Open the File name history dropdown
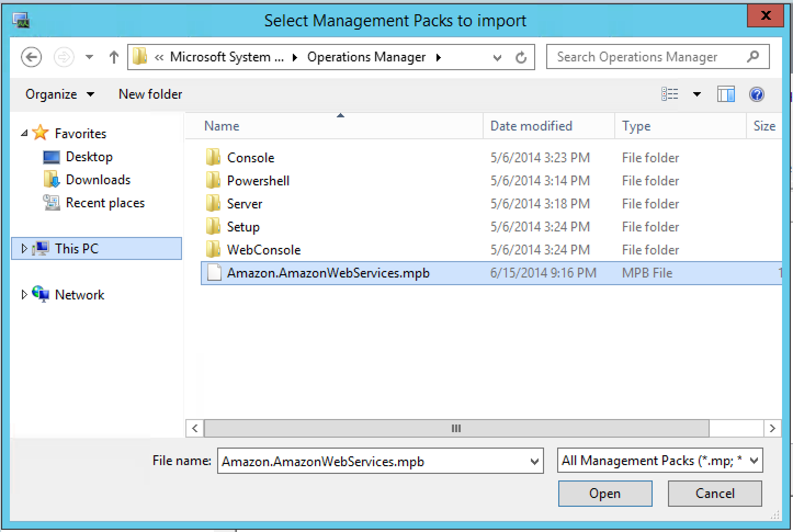 (x=534, y=461)
